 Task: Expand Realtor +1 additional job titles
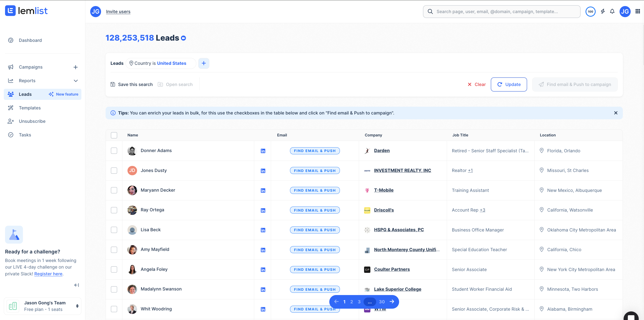[470, 170]
